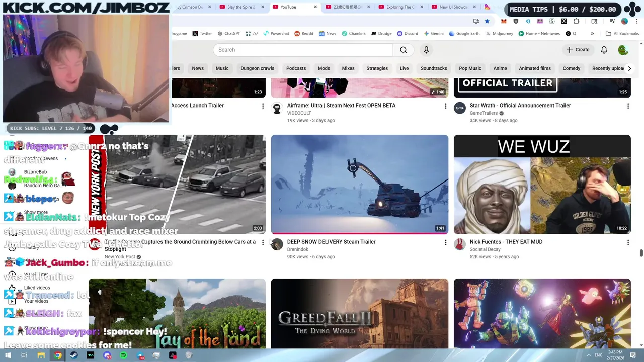
Task: Open GreedFall II The Dying World thumbnail
Action: click(x=360, y=314)
